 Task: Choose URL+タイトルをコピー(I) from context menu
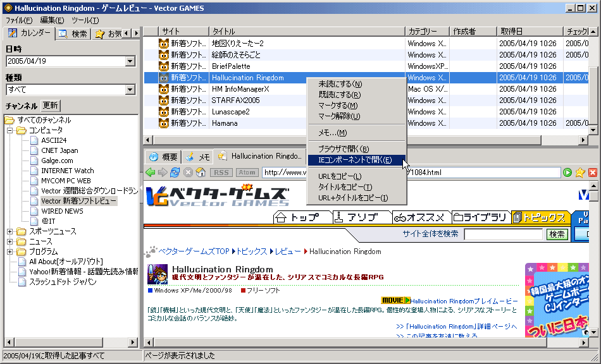click(x=357, y=198)
